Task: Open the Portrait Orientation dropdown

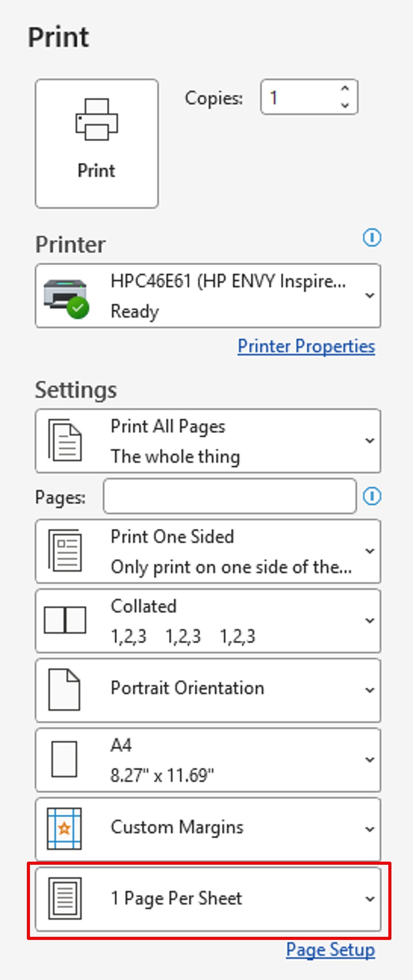Action: [x=208, y=690]
